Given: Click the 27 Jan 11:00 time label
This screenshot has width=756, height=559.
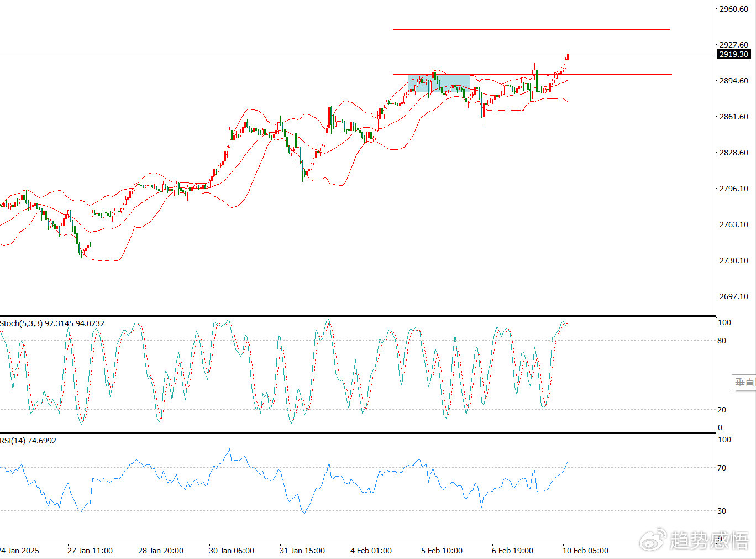Looking at the screenshot, I should click(90, 551).
